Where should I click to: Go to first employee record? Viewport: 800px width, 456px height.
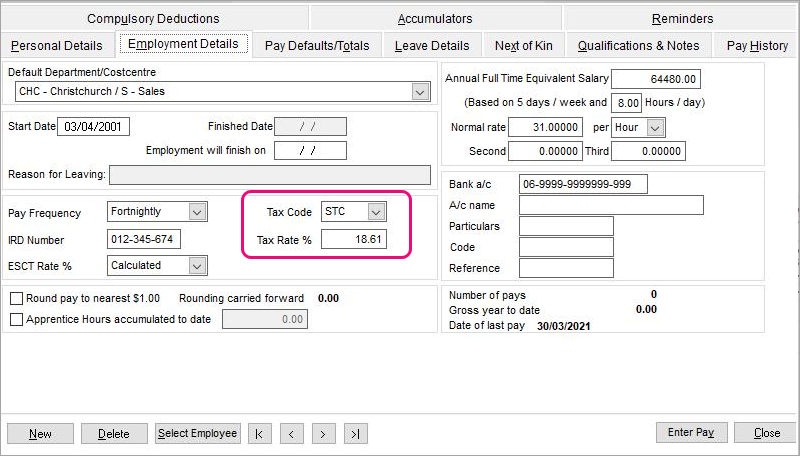point(259,433)
